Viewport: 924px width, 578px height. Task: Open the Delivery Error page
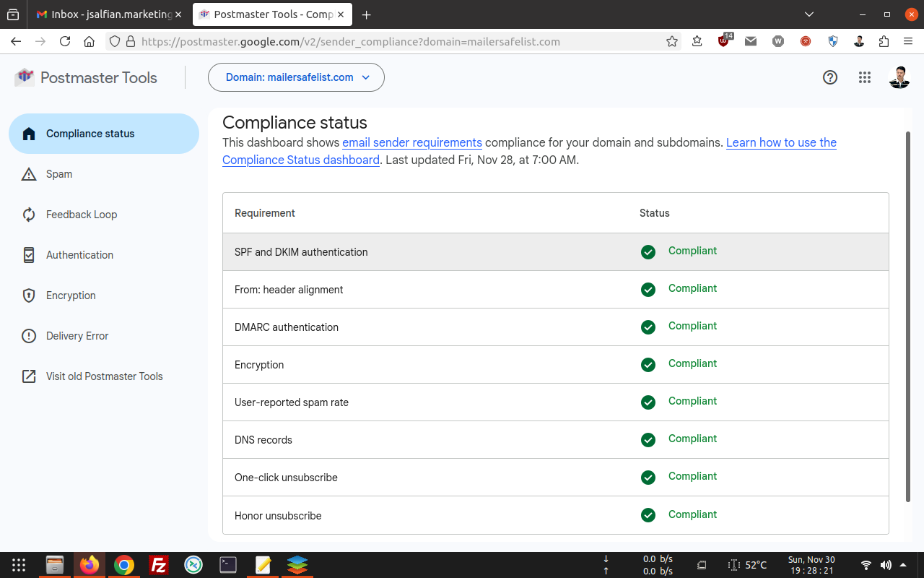(77, 336)
